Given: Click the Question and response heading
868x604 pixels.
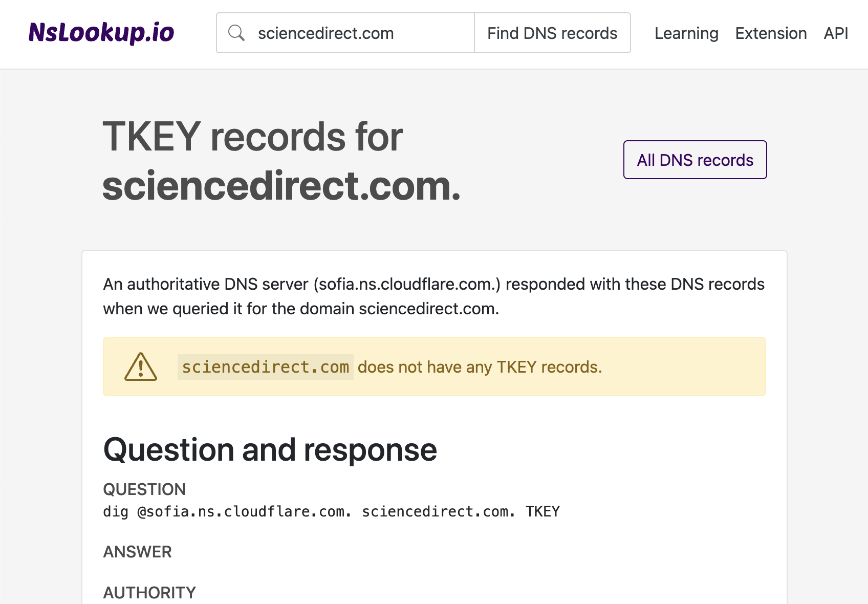Looking at the screenshot, I should click(x=270, y=449).
